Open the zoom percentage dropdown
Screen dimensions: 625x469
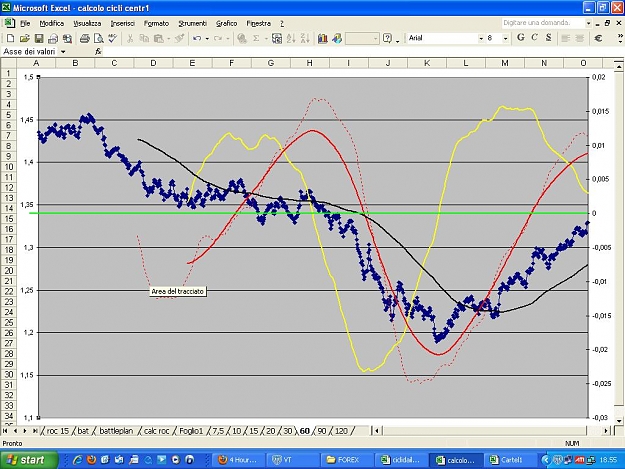pos(375,38)
